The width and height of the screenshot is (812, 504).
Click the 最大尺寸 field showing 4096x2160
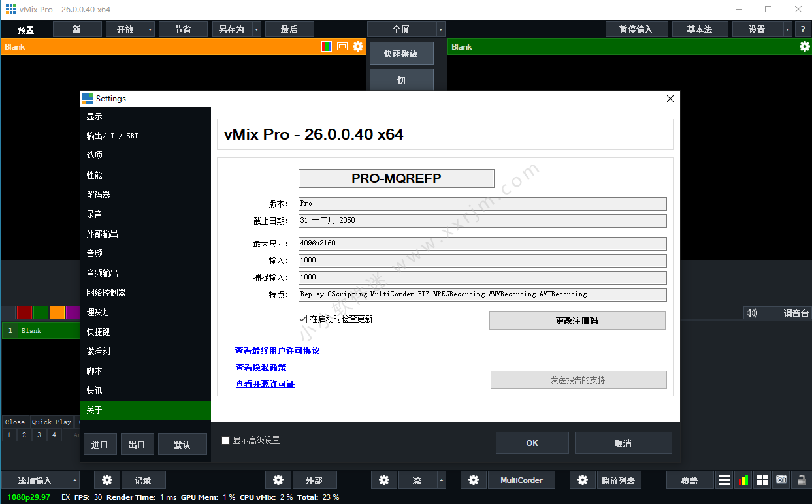(483, 244)
